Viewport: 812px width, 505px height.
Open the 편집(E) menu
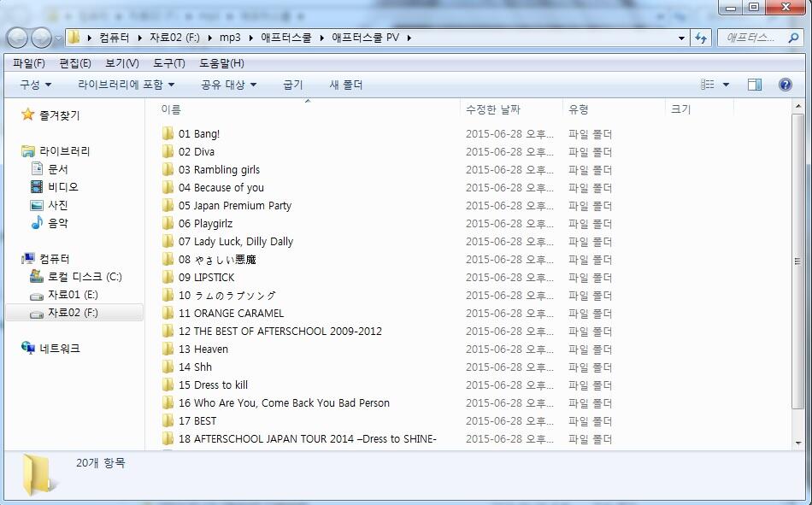tap(75, 63)
